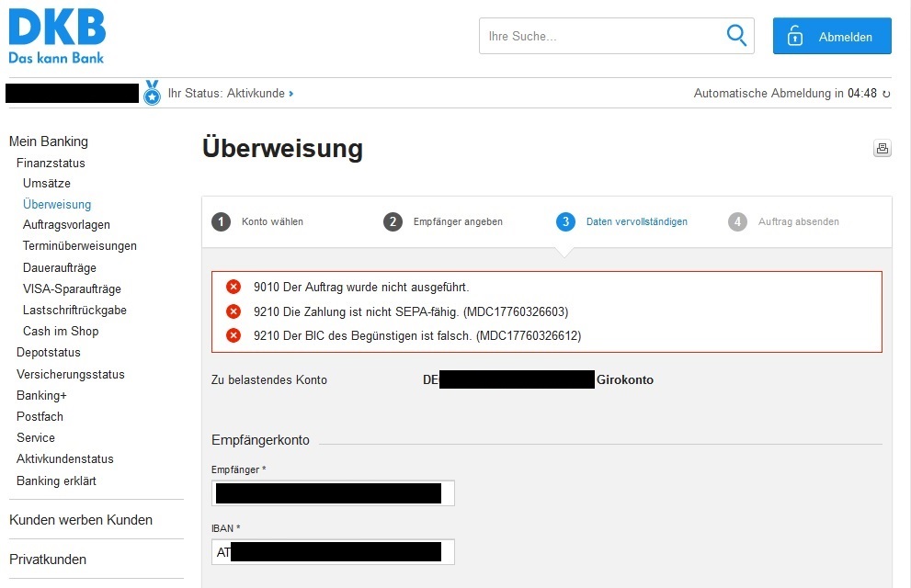Click the refresh icon next to logout timer
The image size is (911, 588).
pos(886,94)
